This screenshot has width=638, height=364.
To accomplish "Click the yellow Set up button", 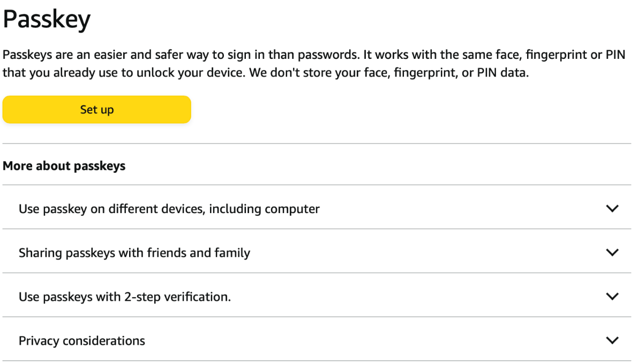I will pyautogui.click(x=97, y=110).
